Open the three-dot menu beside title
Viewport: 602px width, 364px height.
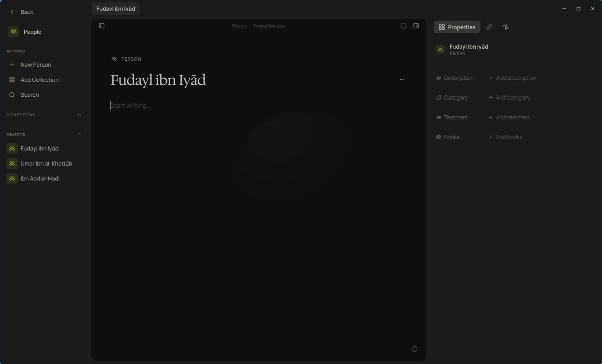(402, 79)
